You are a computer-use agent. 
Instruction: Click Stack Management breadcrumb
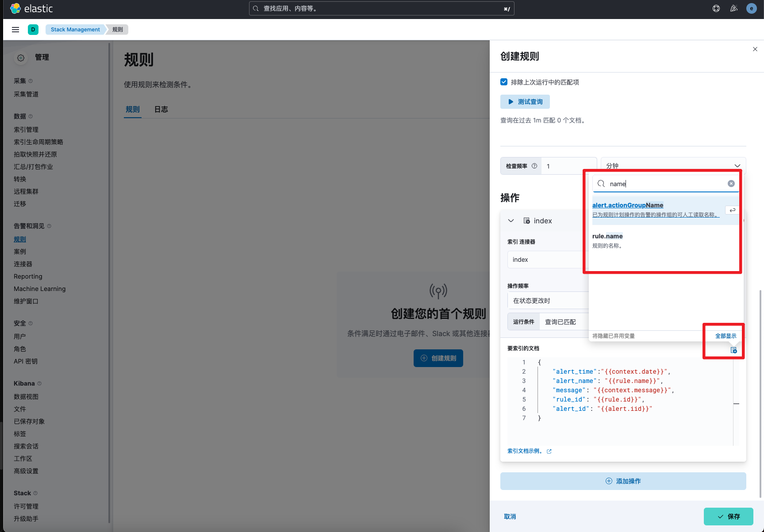(x=75, y=30)
